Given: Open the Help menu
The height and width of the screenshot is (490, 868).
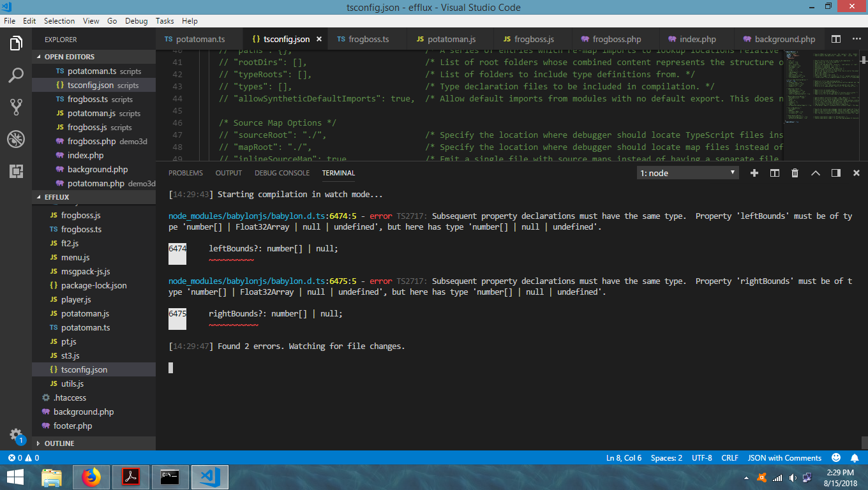Looking at the screenshot, I should [190, 20].
